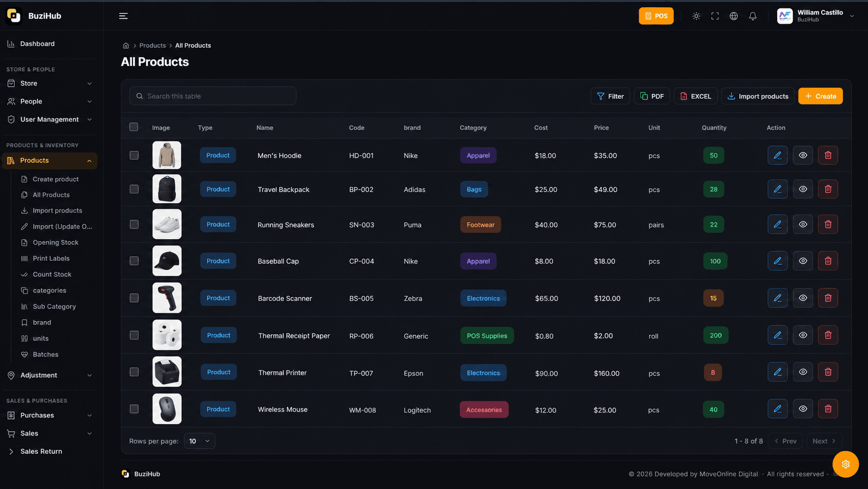The image size is (868, 489).
Task: Open language globe icon
Action: pyautogui.click(x=734, y=16)
